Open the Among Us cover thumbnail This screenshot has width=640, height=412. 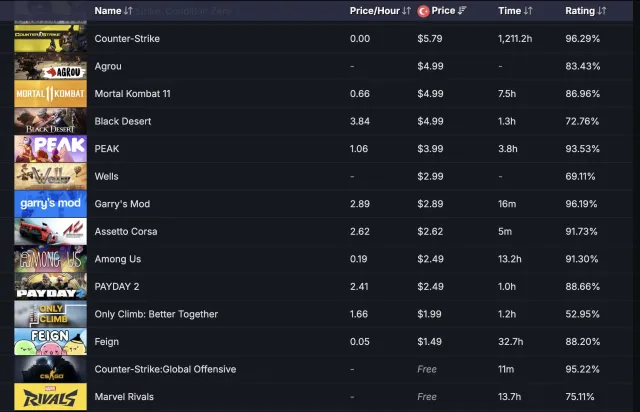click(51, 259)
